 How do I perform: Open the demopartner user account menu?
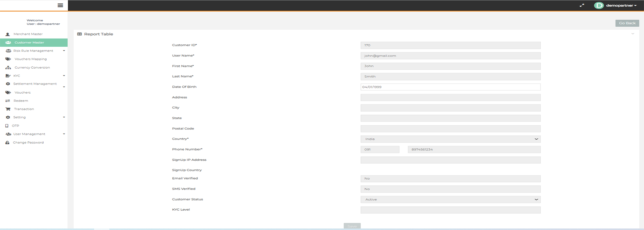coord(617,5)
